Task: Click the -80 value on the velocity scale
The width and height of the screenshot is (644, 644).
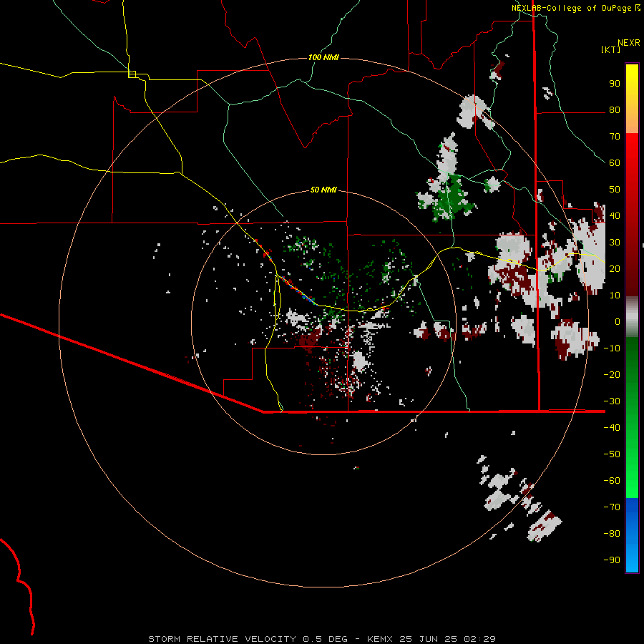Action: click(612, 534)
